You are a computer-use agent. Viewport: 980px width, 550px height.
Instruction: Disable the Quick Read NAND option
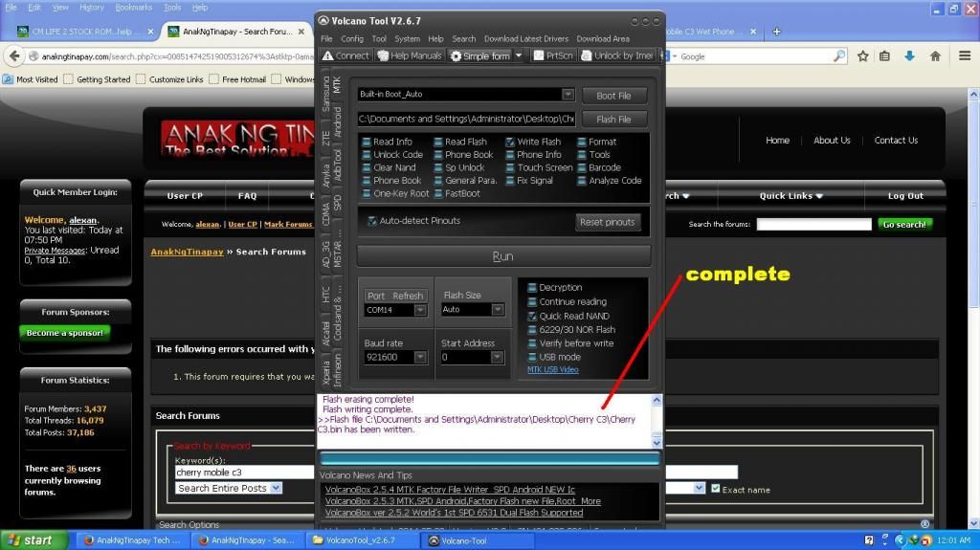click(532, 316)
